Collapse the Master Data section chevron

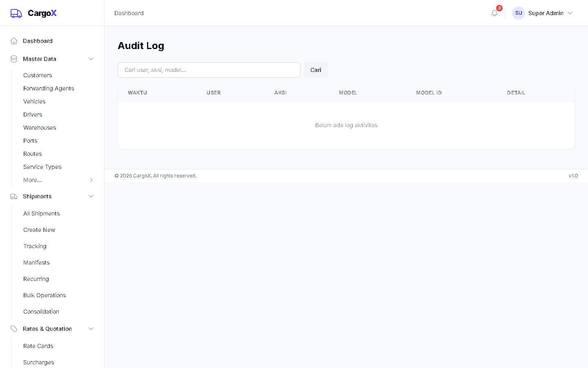tap(91, 59)
